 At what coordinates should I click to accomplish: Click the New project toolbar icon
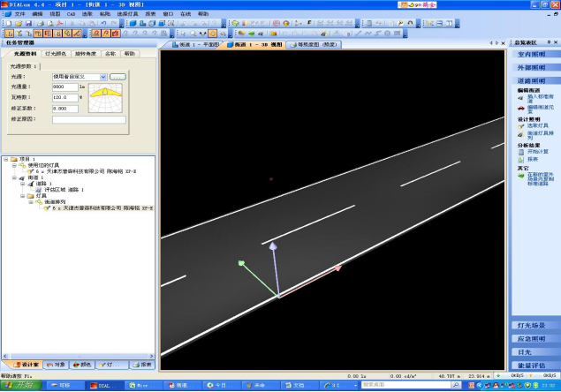(x=8, y=23)
